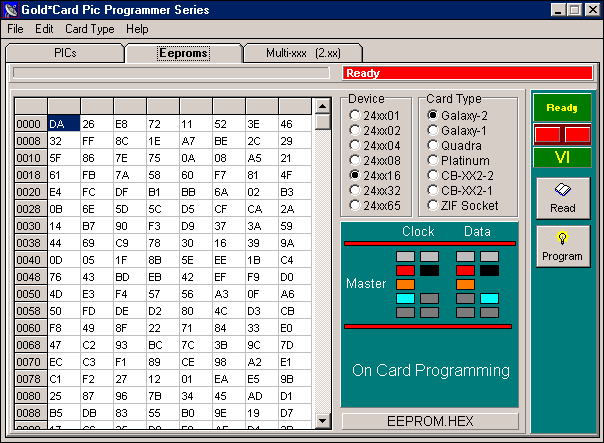This screenshot has width=604, height=443.
Task: Open the Help menu
Action: tap(137, 29)
